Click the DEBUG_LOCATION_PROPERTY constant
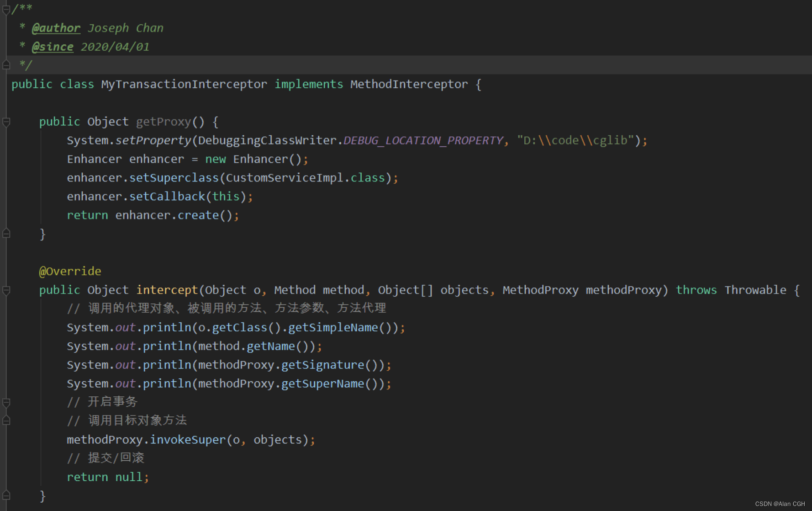The height and width of the screenshot is (511, 812). pyautogui.click(x=423, y=140)
